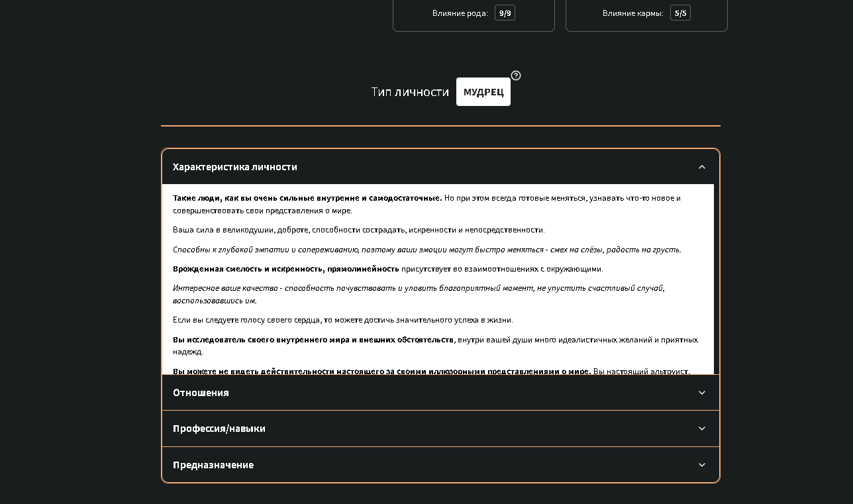Click the Влияние рода label
Screen dimensions: 853x504
460,13
